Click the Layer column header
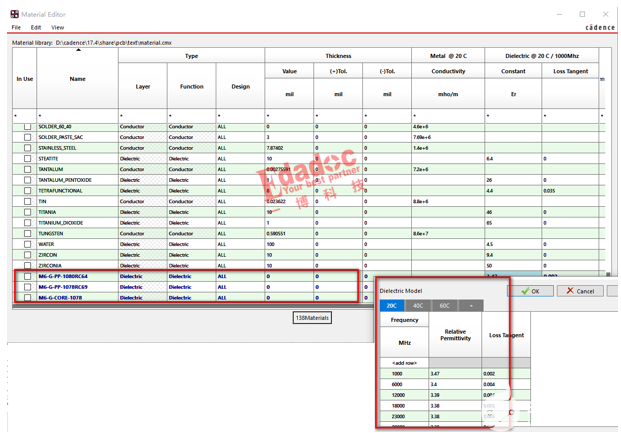Screen dimensions: 621x433 click(143, 86)
